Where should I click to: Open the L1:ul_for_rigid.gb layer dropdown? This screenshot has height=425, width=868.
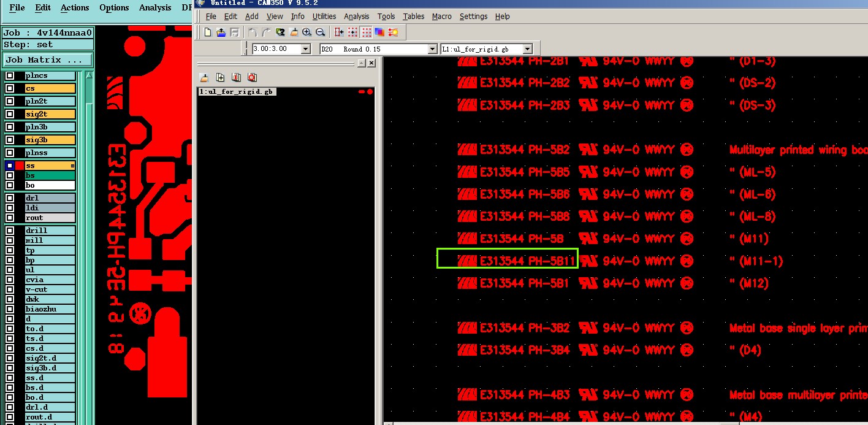pyautogui.click(x=528, y=49)
